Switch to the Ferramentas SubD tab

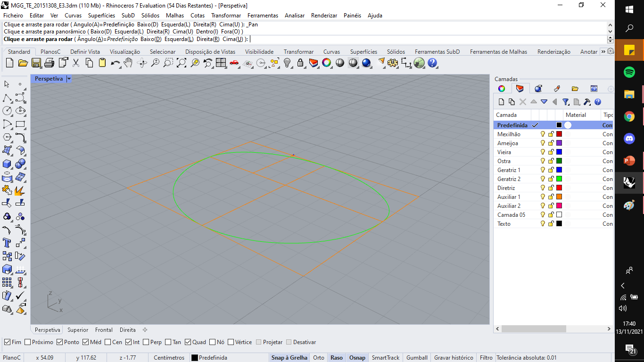[437, 52]
